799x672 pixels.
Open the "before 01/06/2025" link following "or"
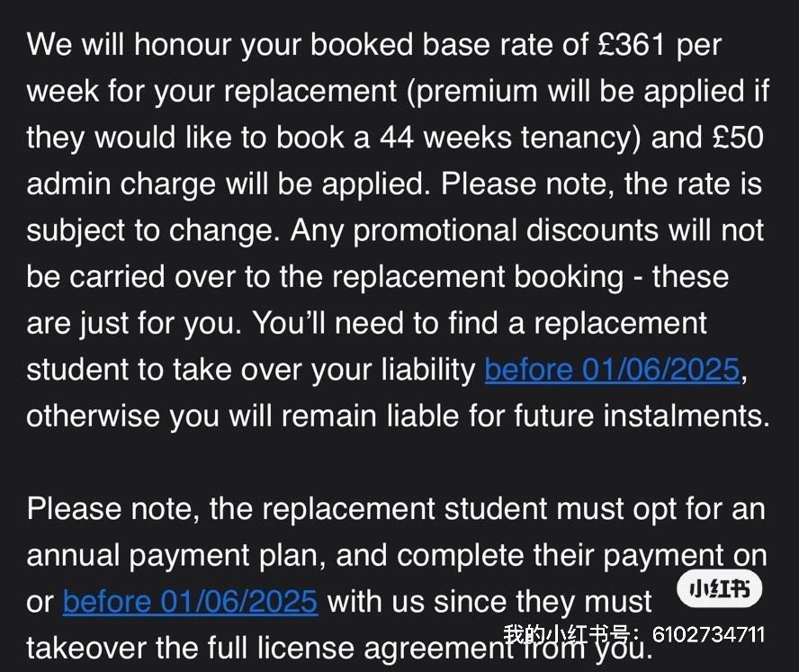[191, 602]
